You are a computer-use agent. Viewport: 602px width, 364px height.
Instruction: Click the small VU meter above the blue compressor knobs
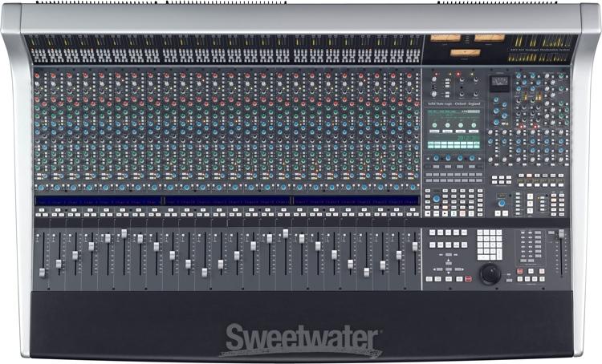coord(500,83)
